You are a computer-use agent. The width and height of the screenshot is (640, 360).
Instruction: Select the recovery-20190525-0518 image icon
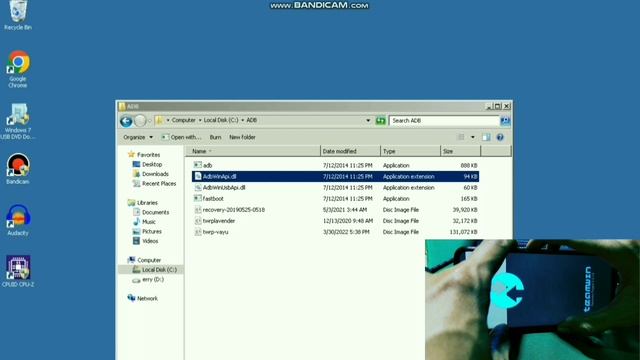click(x=198, y=209)
